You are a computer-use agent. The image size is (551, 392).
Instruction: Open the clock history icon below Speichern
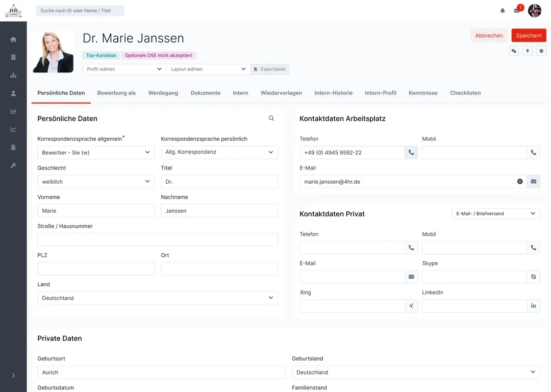pyautogui.click(x=541, y=51)
